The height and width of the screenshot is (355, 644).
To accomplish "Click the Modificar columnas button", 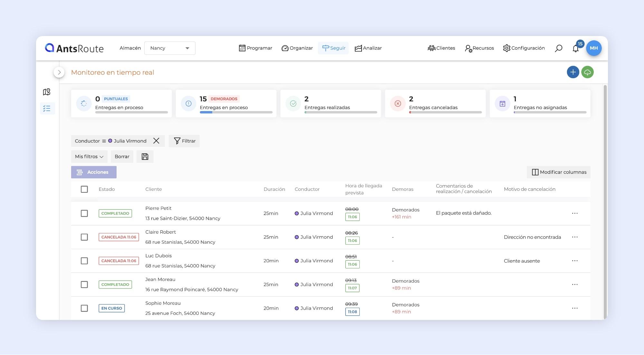I will pyautogui.click(x=559, y=172).
